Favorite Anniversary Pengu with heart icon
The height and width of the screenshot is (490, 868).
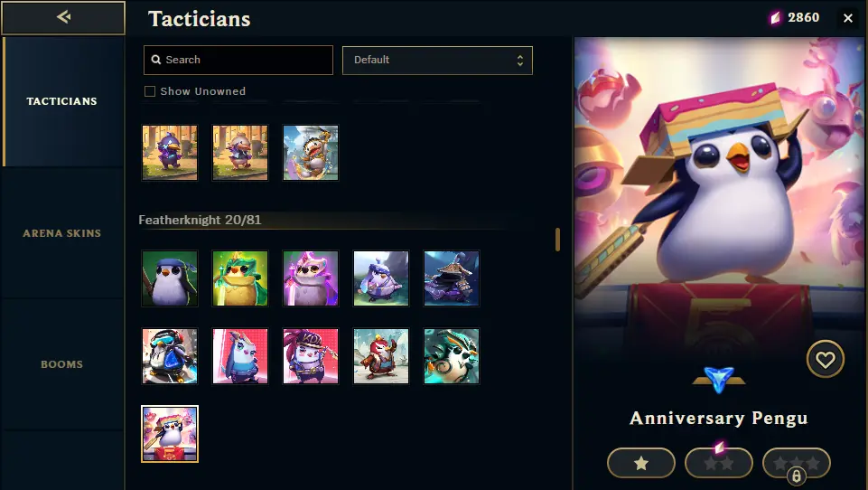[x=825, y=359]
